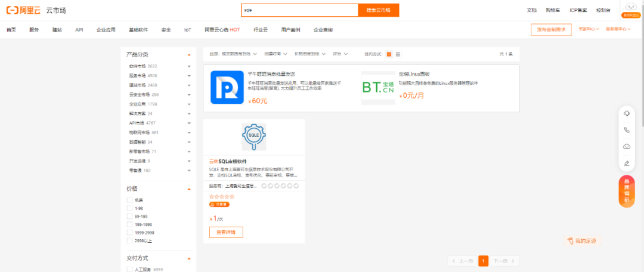Tick the 2998以上 price checkbox
The image size is (644, 272).
(130, 241)
